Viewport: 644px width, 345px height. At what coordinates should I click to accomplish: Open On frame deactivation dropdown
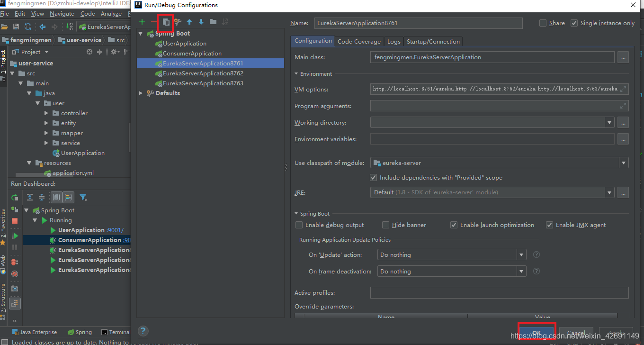[521, 272]
